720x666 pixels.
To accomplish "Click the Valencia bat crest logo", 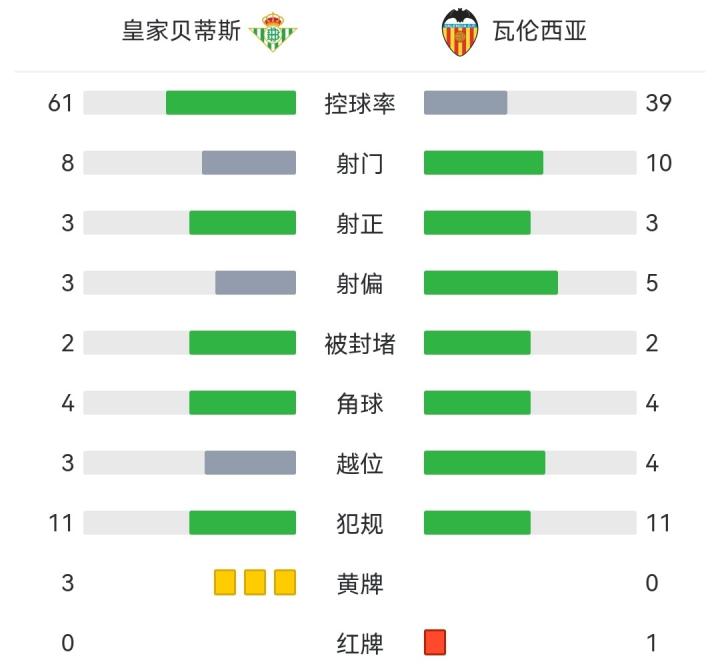I will [460, 31].
